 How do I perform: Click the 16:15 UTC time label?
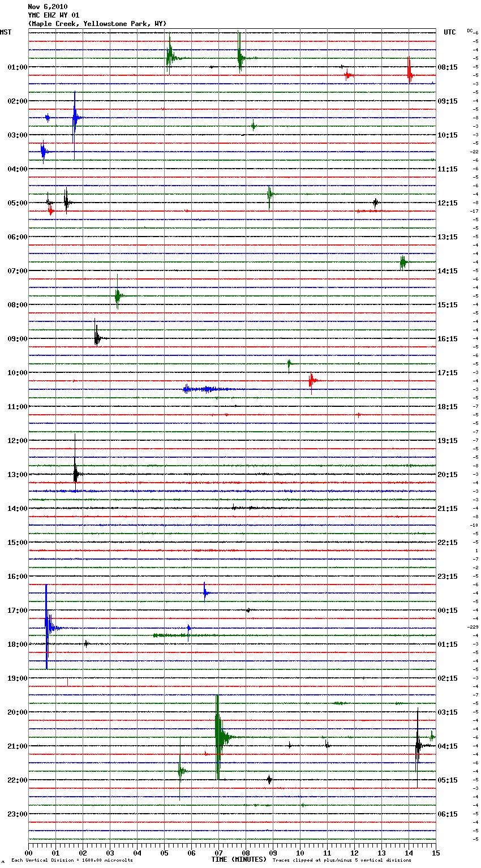448,339
